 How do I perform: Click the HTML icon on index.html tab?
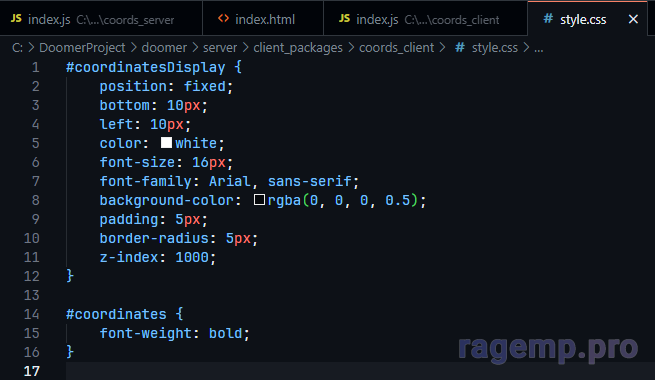(x=223, y=19)
